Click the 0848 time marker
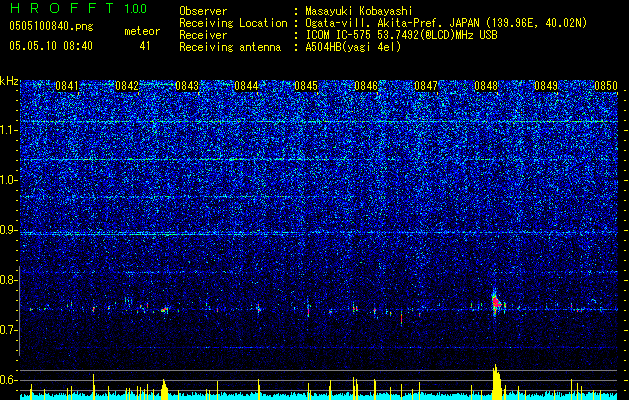The width and height of the screenshot is (629, 400). point(486,86)
